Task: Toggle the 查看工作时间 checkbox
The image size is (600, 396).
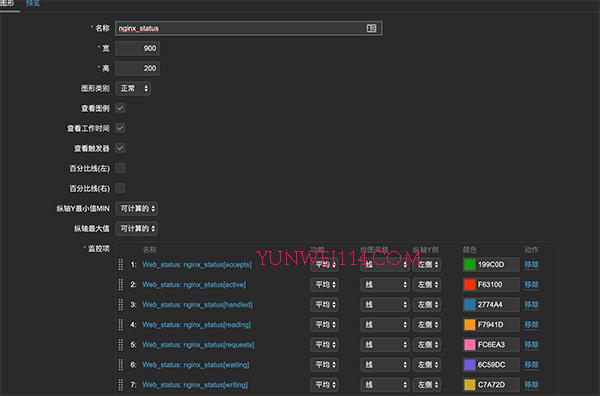Action: tap(120, 128)
